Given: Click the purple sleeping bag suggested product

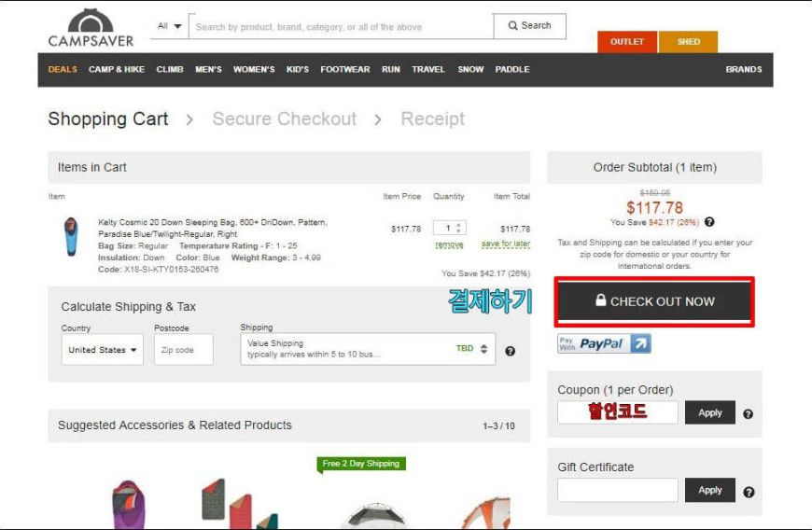Looking at the screenshot, I should coord(129,504).
